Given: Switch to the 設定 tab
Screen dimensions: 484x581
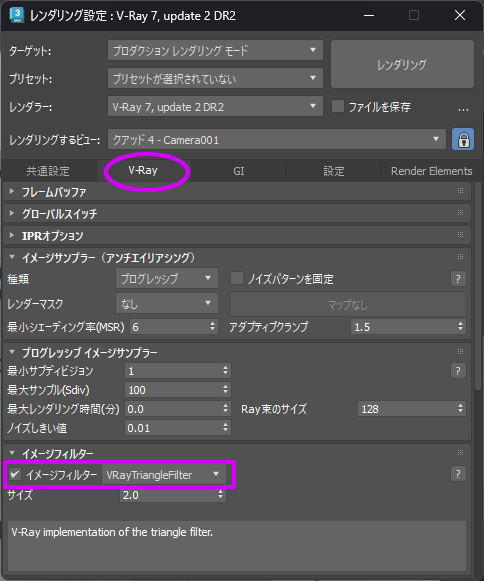Looking at the screenshot, I should 334,171.
